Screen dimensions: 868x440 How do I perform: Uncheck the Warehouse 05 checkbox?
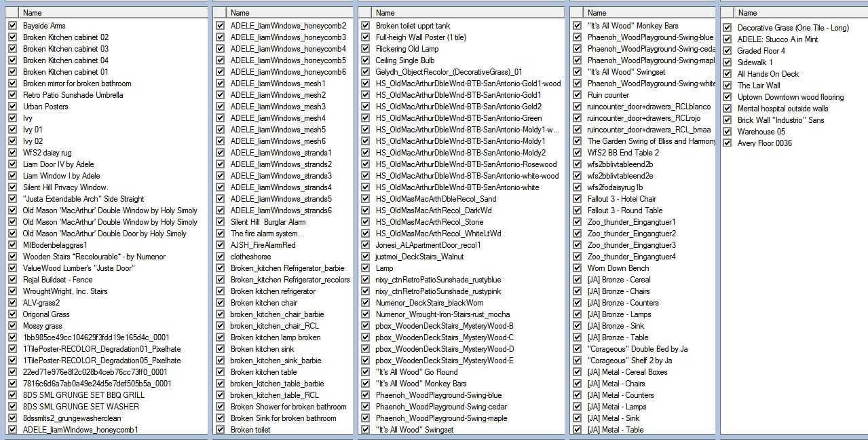[x=728, y=132]
